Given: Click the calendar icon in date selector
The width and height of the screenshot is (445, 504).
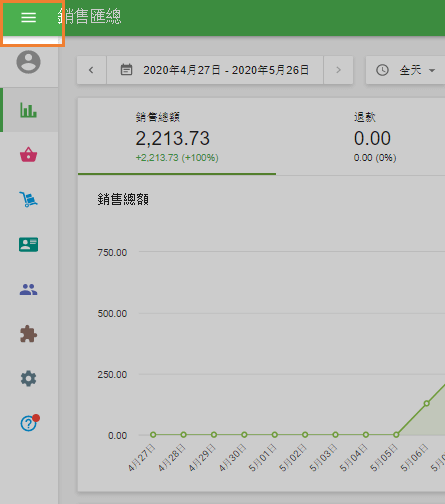Looking at the screenshot, I should (x=126, y=70).
